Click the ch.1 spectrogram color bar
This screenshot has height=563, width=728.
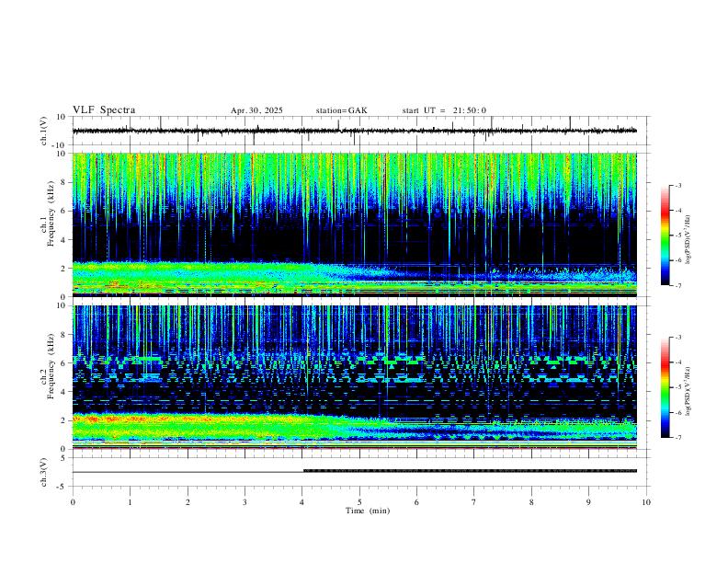click(665, 236)
